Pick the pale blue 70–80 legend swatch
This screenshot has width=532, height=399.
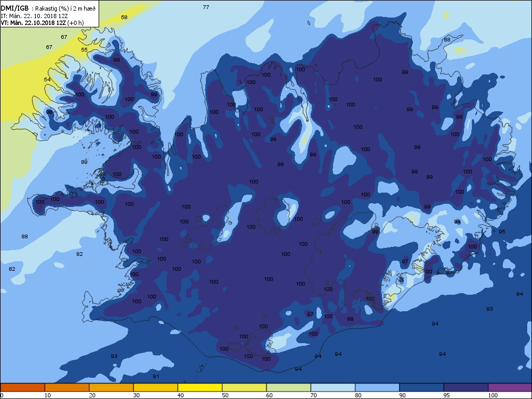(x=333, y=387)
